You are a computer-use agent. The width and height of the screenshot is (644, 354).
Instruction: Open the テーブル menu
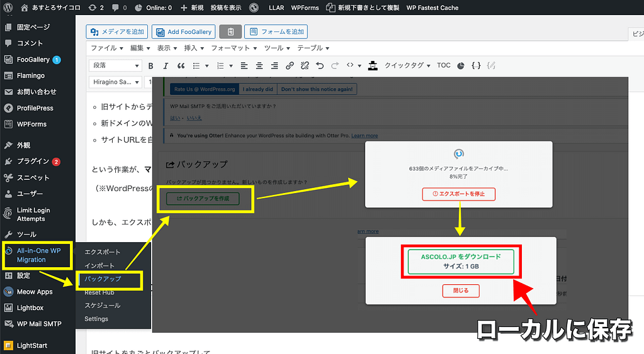(312, 48)
